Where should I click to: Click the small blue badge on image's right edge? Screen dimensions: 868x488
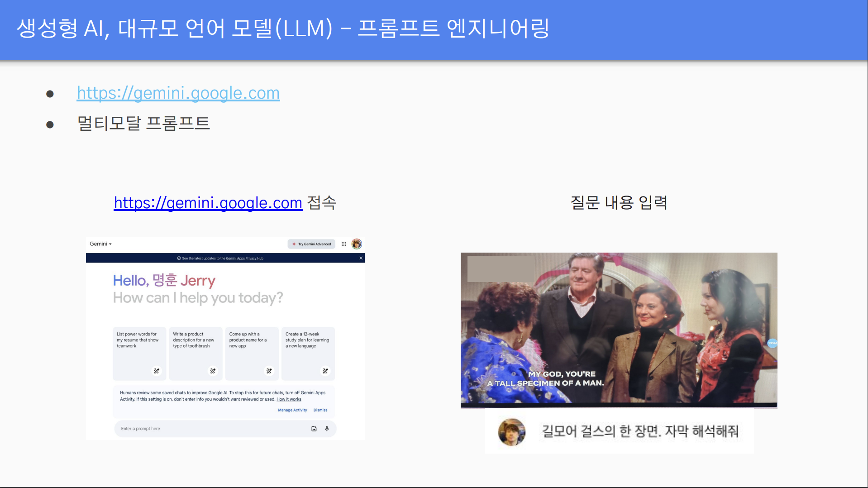(x=772, y=343)
